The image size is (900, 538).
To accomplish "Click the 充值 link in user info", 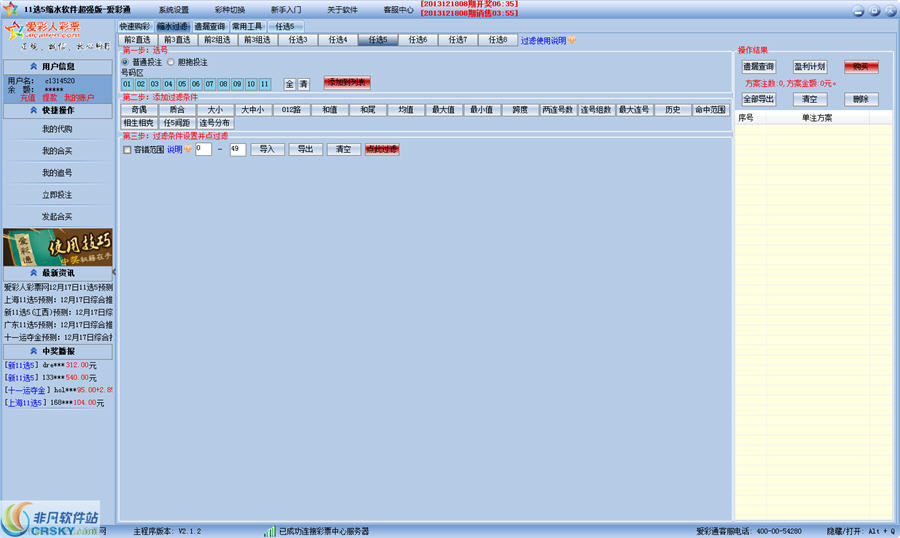I will (x=27, y=98).
